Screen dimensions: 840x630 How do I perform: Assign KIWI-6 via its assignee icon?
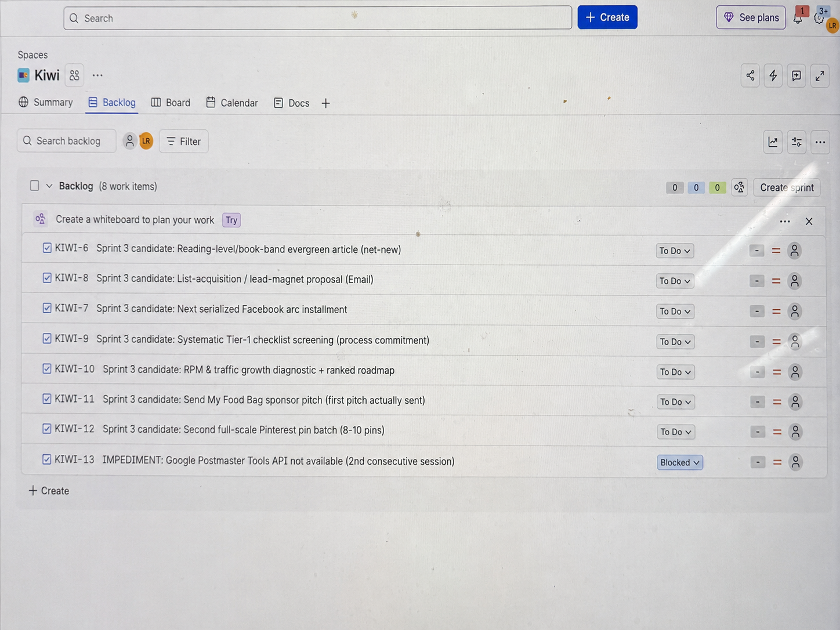pos(795,251)
